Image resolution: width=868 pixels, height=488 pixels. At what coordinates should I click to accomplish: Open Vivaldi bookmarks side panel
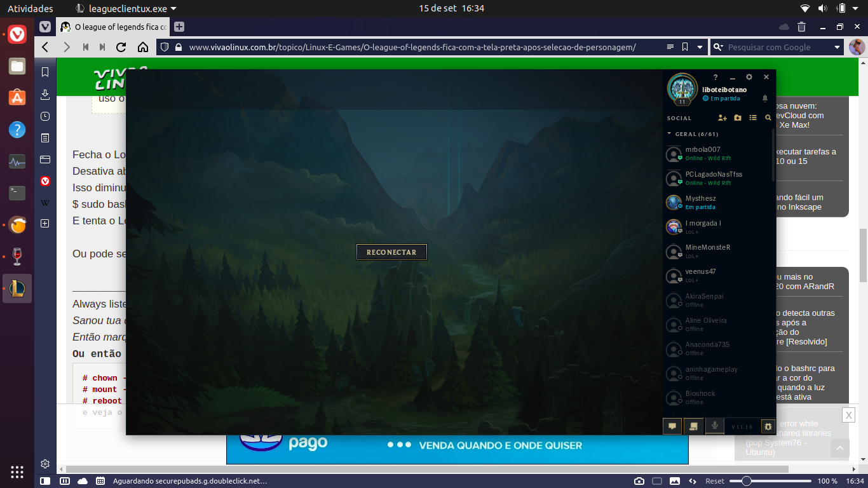coord(45,72)
